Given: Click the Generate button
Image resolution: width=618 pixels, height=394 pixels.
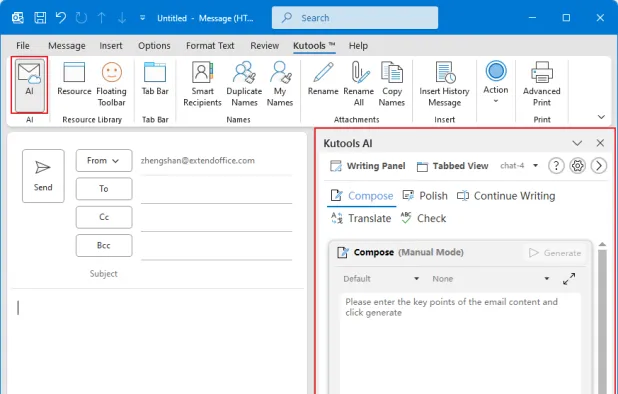Looking at the screenshot, I should (x=555, y=253).
